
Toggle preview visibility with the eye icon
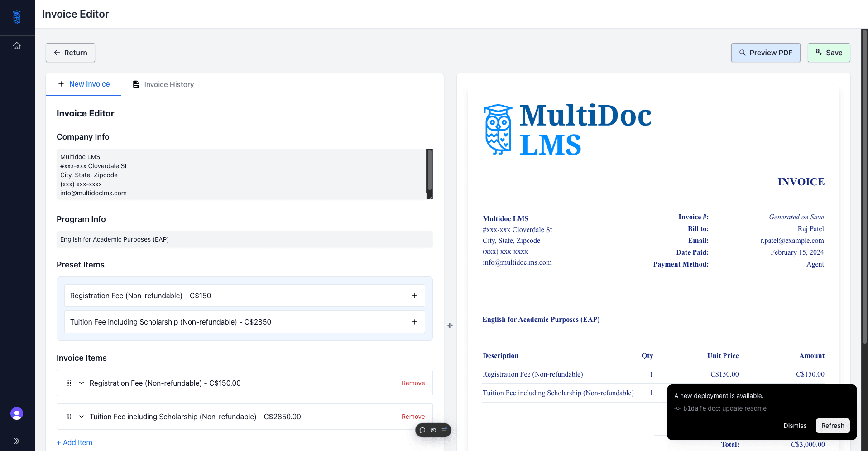click(433, 430)
